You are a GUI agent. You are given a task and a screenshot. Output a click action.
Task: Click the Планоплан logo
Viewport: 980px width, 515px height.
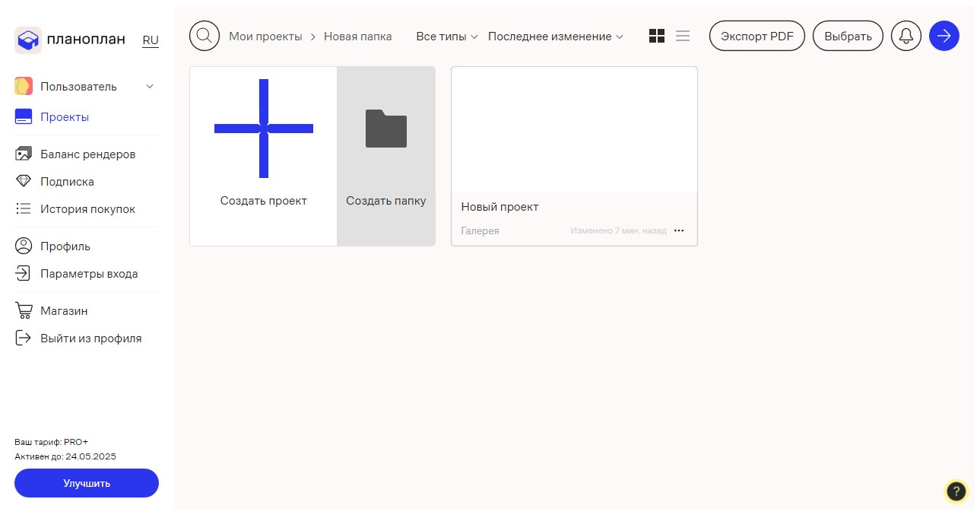pos(69,39)
